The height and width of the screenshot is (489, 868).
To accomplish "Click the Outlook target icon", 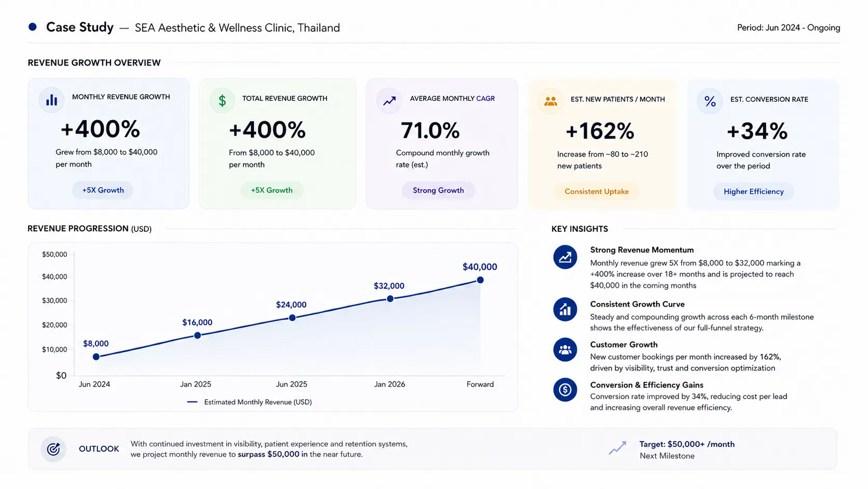I will pyautogui.click(x=53, y=449).
